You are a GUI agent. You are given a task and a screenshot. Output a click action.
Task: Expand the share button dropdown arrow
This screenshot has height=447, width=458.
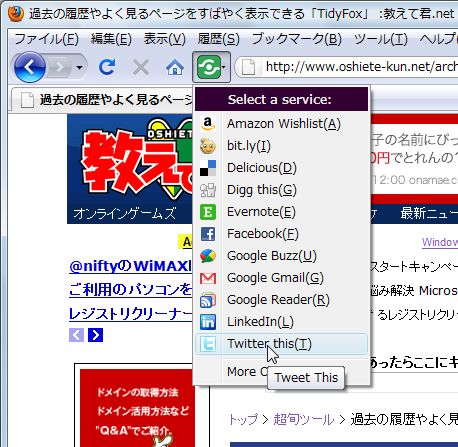click(224, 67)
